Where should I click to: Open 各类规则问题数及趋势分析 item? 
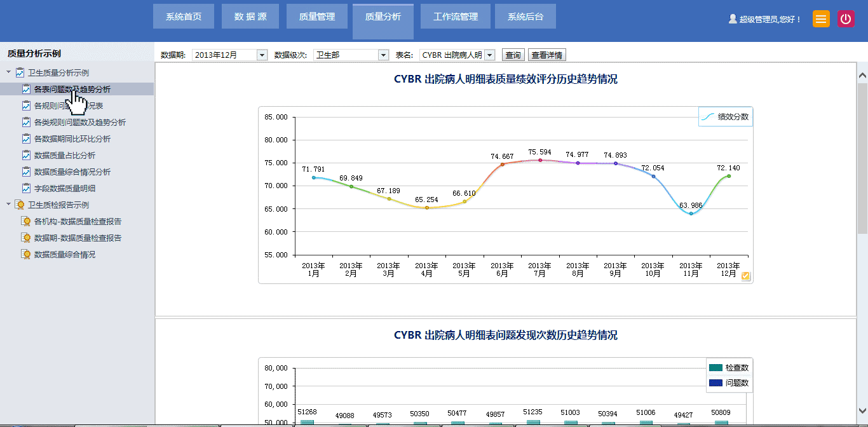[x=79, y=122]
